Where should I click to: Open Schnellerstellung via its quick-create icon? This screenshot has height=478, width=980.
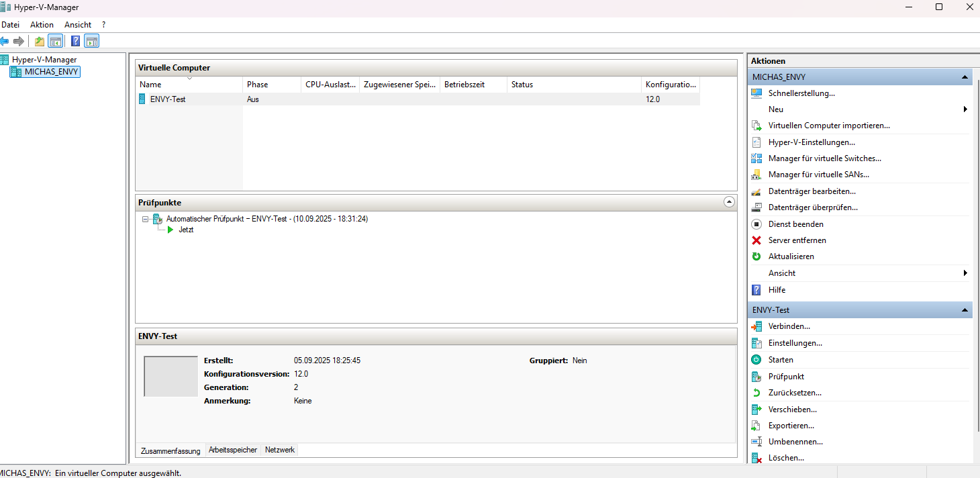point(756,93)
